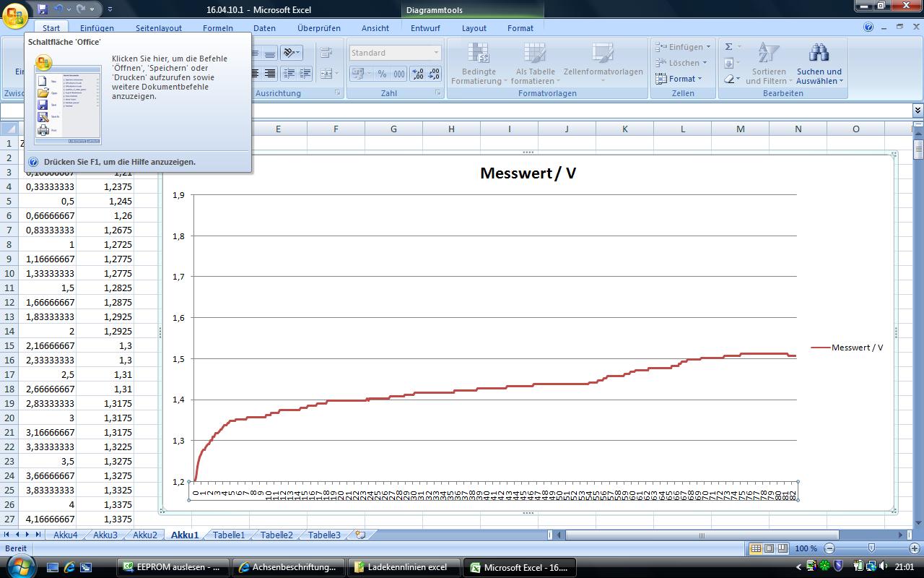Click the zoom slider handle in status bar

[871, 548]
